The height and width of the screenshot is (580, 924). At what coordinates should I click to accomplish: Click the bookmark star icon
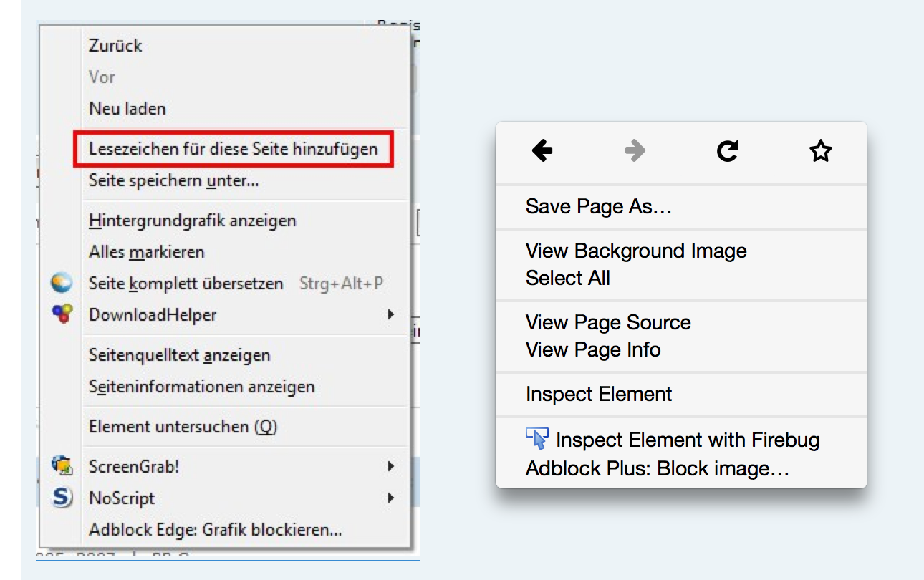[x=820, y=151]
